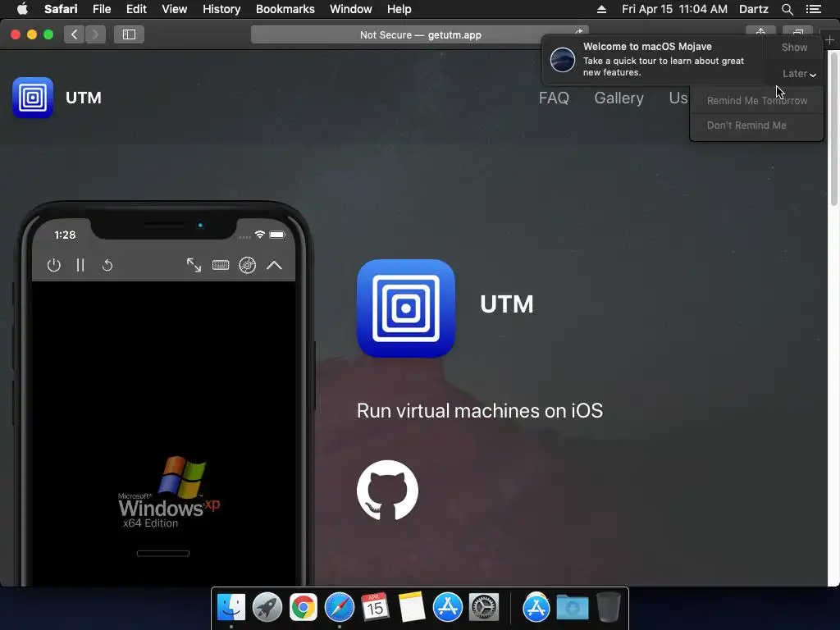Open App Store icon left of System Preferences
The width and height of the screenshot is (840, 630).
tap(447, 608)
